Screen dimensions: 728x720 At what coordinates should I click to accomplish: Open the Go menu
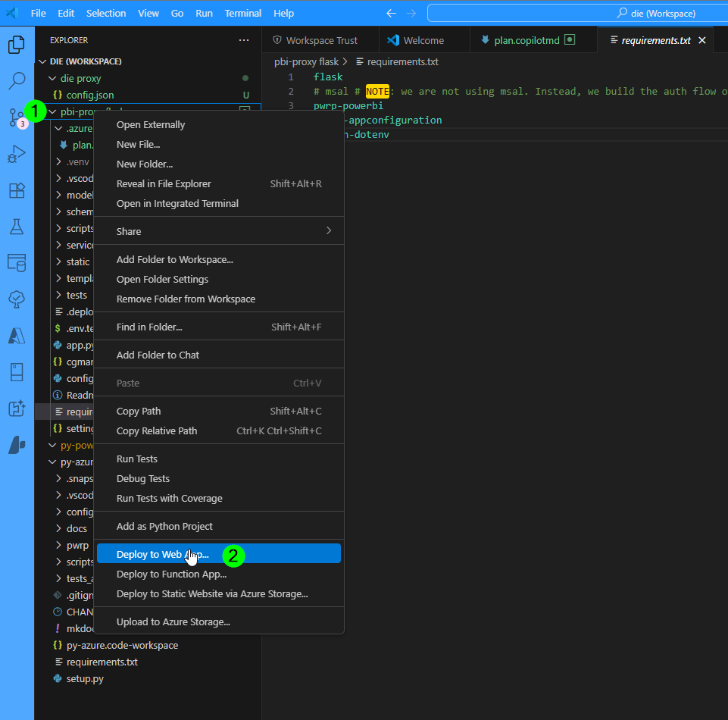click(x=177, y=14)
